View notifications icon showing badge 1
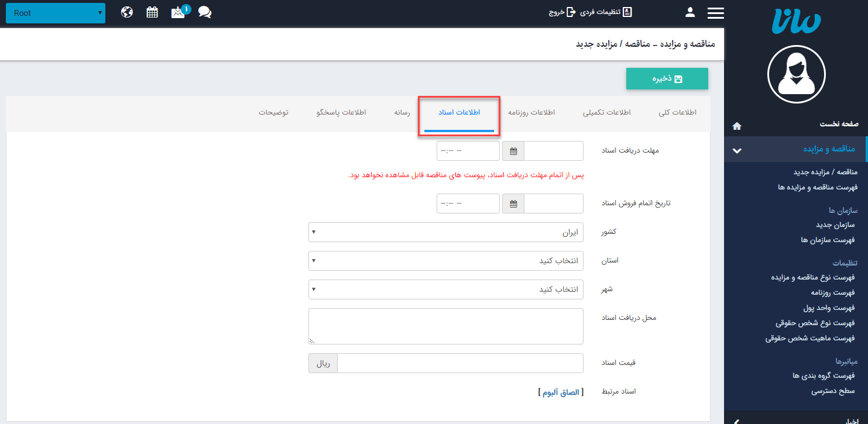Image resolution: width=868 pixels, height=424 pixels. click(179, 12)
